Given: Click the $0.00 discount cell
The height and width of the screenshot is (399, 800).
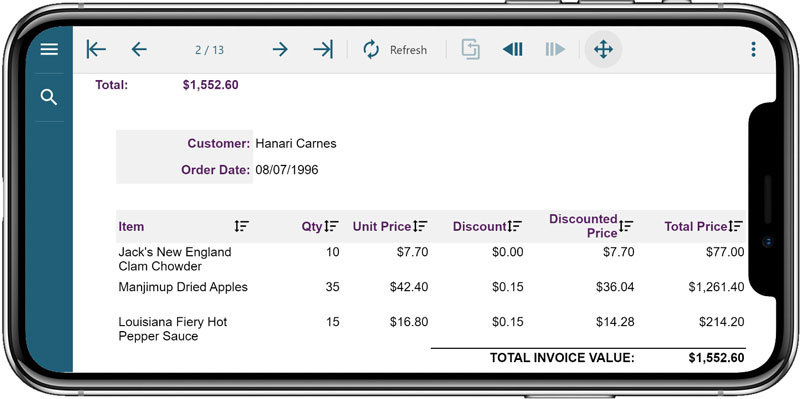Looking at the screenshot, I should [x=508, y=252].
